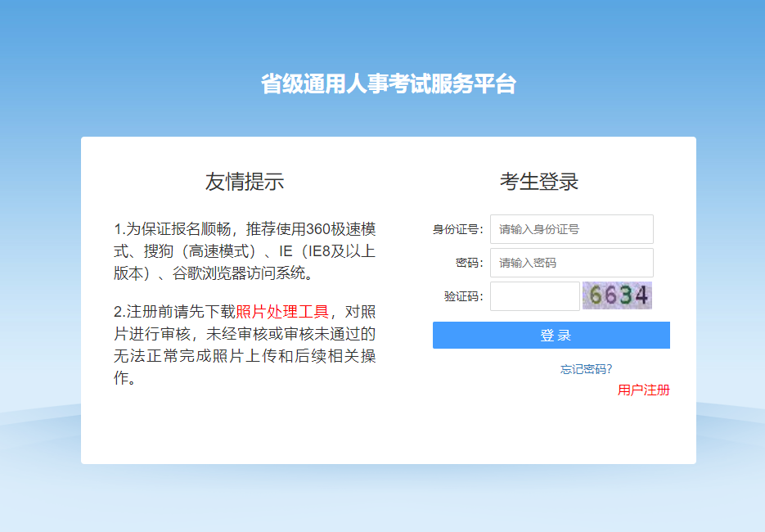Download the 照片处理工具 via red link

coord(282,312)
